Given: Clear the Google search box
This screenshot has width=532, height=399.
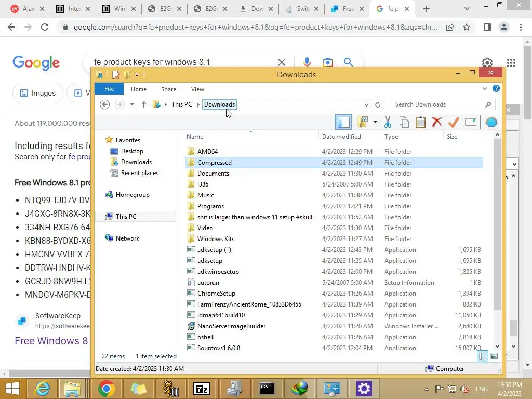Looking at the screenshot, I should (281, 62).
